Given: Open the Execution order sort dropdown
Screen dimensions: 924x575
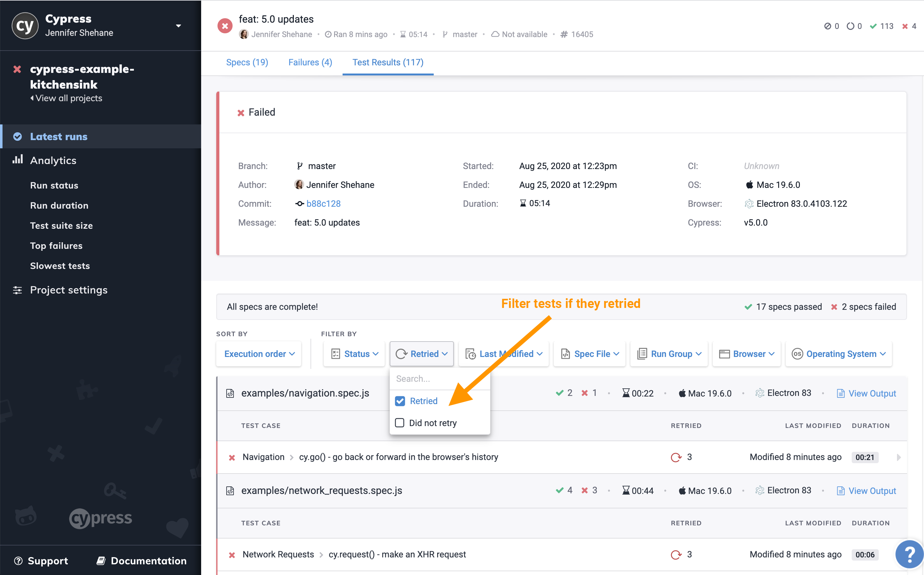Looking at the screenshot, I should (259, 354).
